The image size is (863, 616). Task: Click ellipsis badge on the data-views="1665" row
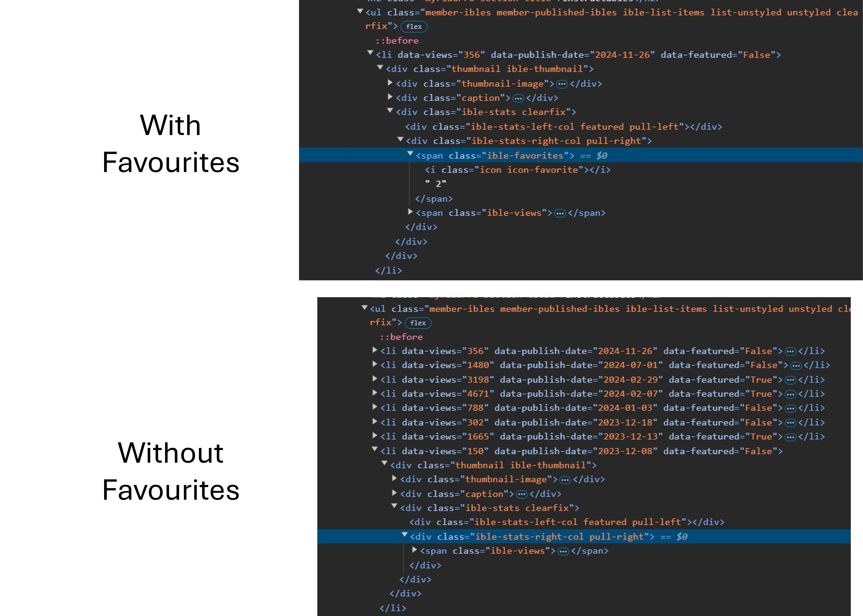pyautogui.click(x=790, y=437)
